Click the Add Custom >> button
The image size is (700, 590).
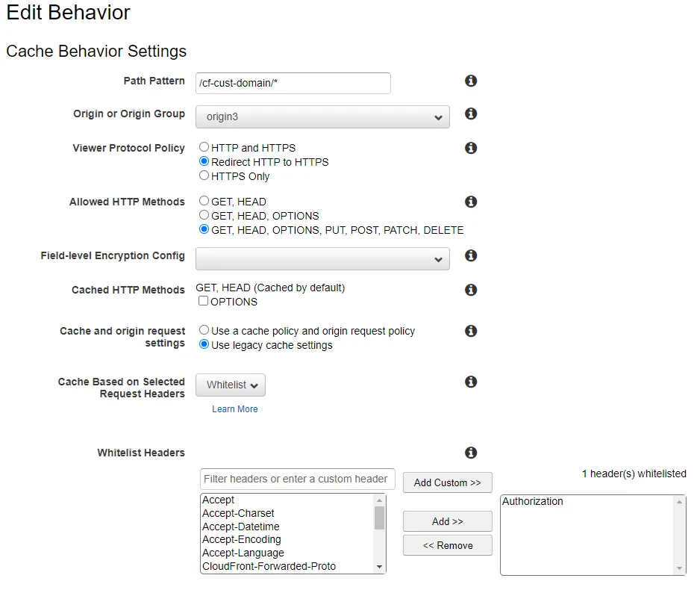coord(447,482)
